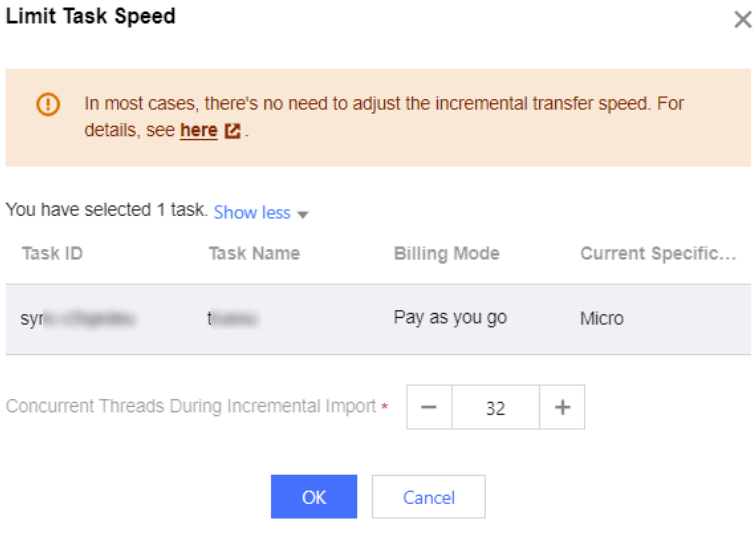Increase concurrent threads with the plus button
Screen dimensions: 756x534
click(x=562, y=407)
